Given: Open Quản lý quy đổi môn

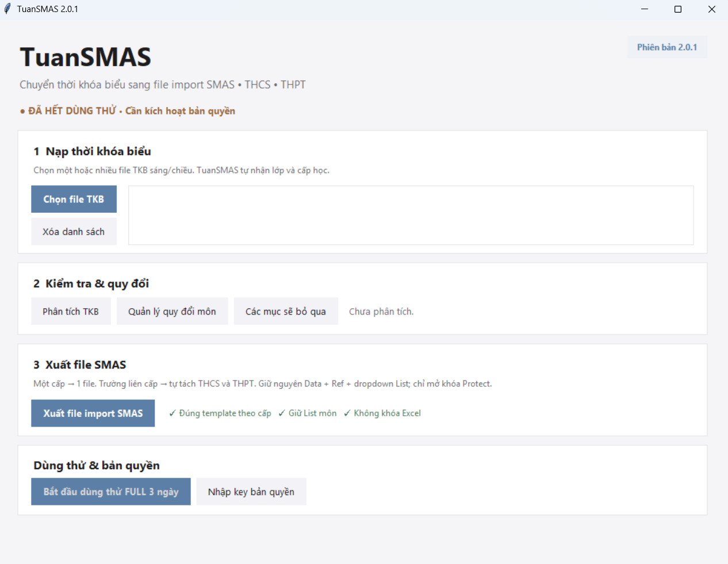Looking at the screenshot, I should [x=172, y=311].
